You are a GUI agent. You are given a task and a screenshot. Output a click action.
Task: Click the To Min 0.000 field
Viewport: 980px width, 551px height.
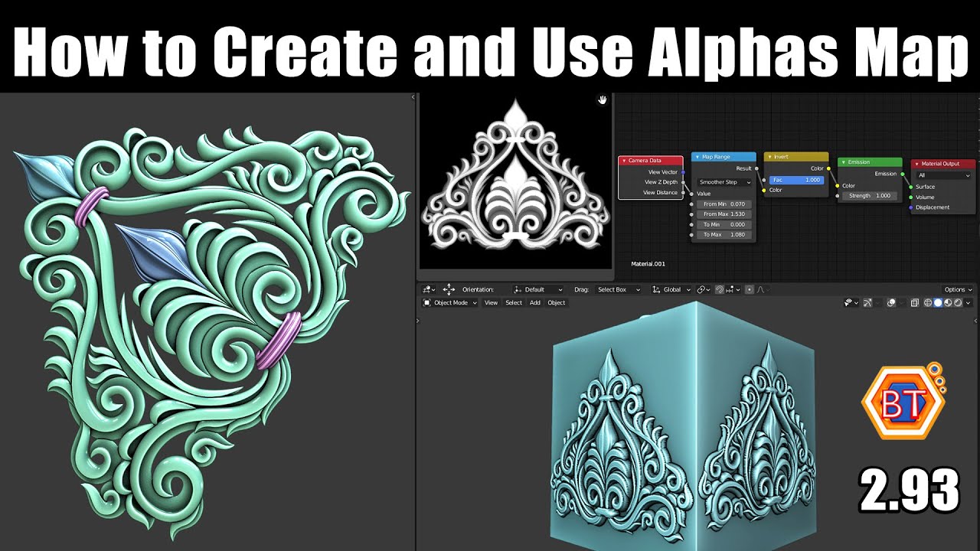click(x=724, y=224)
